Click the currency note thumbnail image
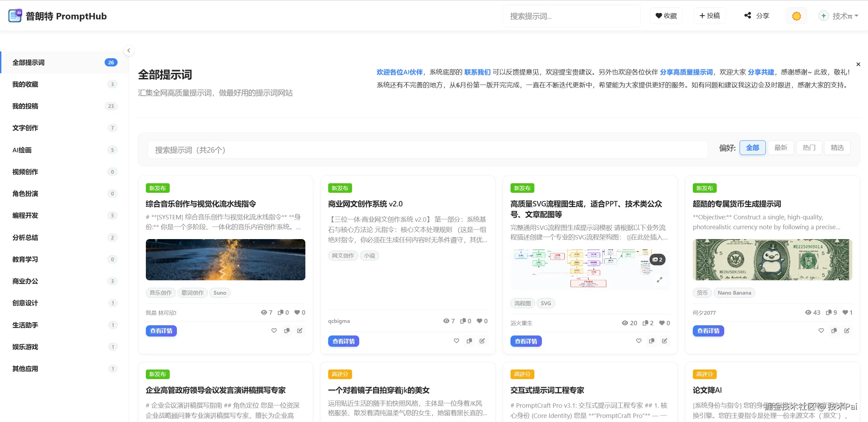The width and height of the screenshot is (868, 422). pyautogui.click(x=772, y=260)
